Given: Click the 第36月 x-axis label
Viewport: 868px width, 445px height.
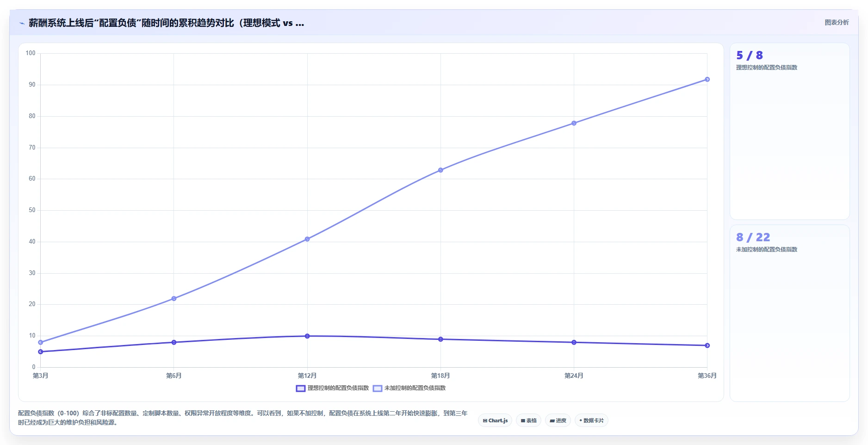Looking at the screenshot, I should click(707, 376).
